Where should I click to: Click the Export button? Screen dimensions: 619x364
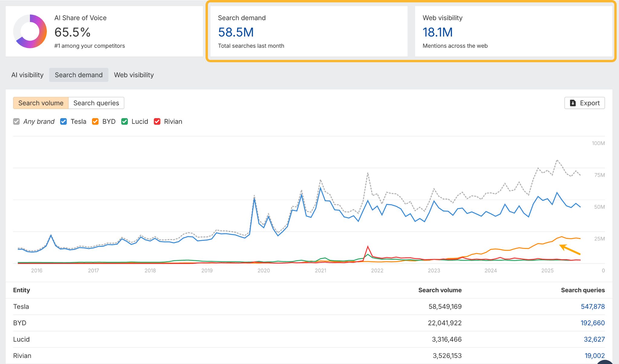pos(585,103)
